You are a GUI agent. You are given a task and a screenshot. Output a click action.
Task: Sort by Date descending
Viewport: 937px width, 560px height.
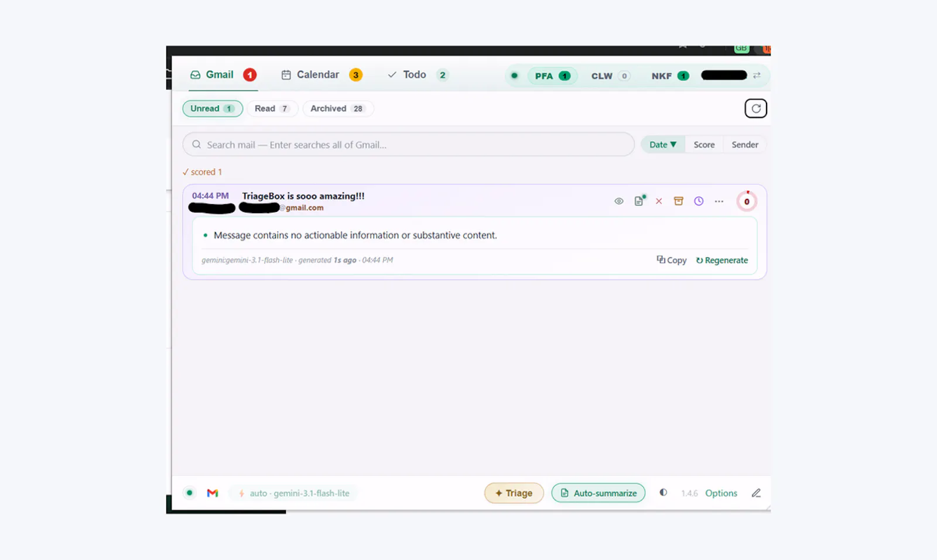point(663,145)
